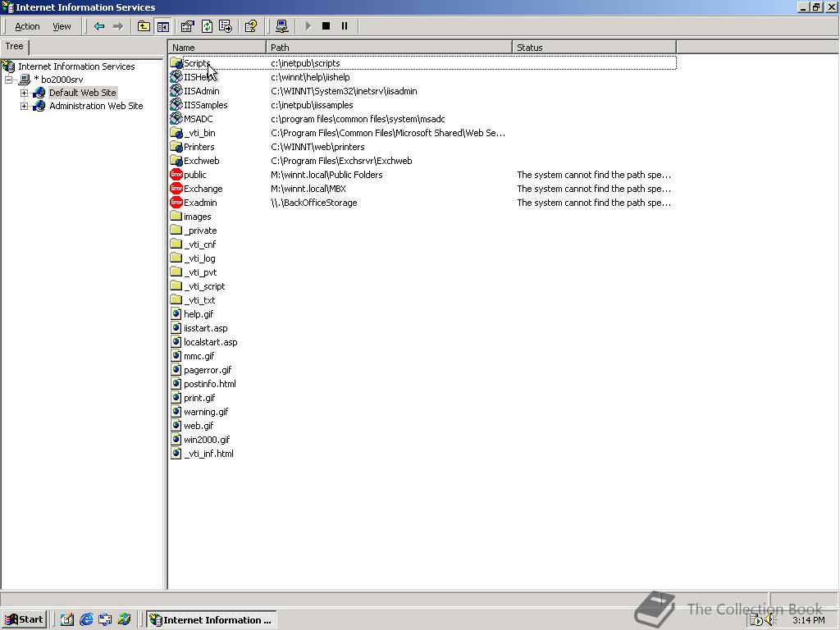Select the Tree tab
The width and height of the screenshot is (840, 630).
[15, 47]
